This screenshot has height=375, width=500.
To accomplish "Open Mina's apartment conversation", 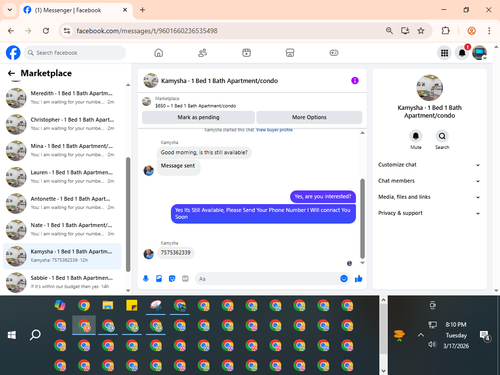I will coord(62,150).
